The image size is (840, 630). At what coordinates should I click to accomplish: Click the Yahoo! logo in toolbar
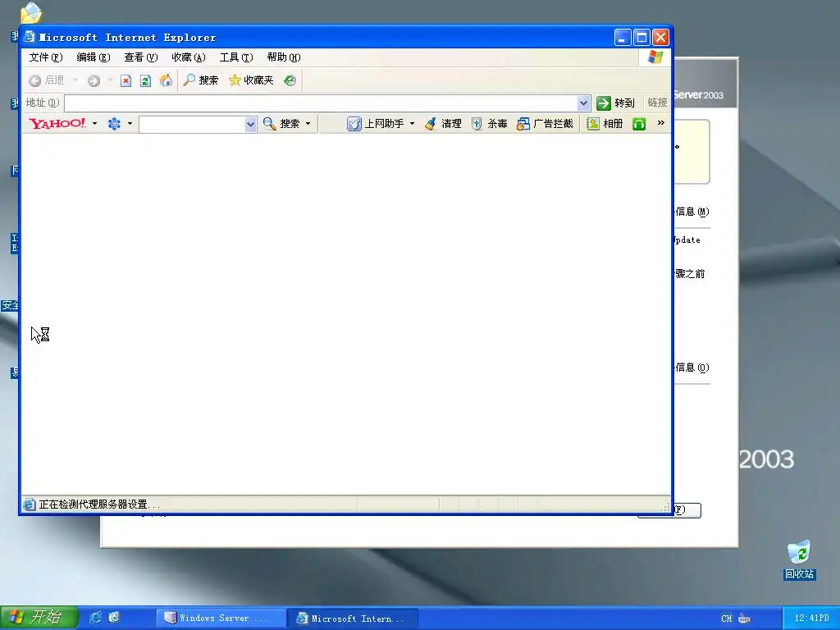[x=57, y=124]
